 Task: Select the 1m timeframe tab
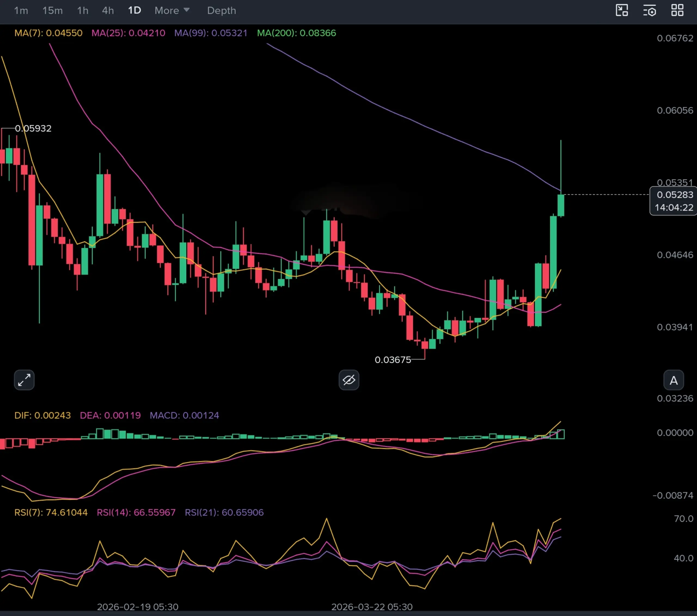point(21,11)
